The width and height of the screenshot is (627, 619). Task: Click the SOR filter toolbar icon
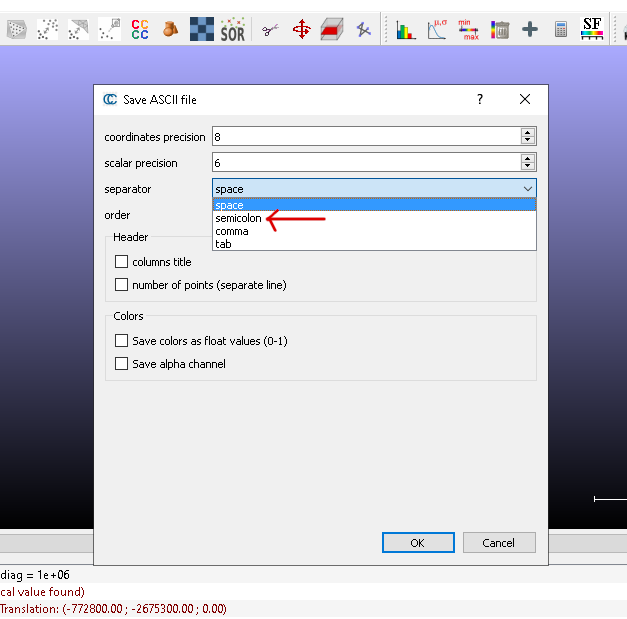click(232, 29)
